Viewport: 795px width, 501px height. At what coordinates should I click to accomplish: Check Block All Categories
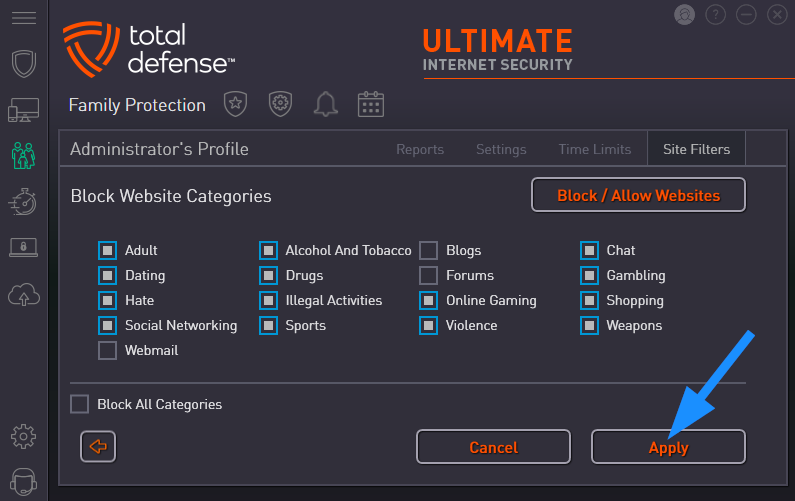pyautogui.click(x=80, y=404)
